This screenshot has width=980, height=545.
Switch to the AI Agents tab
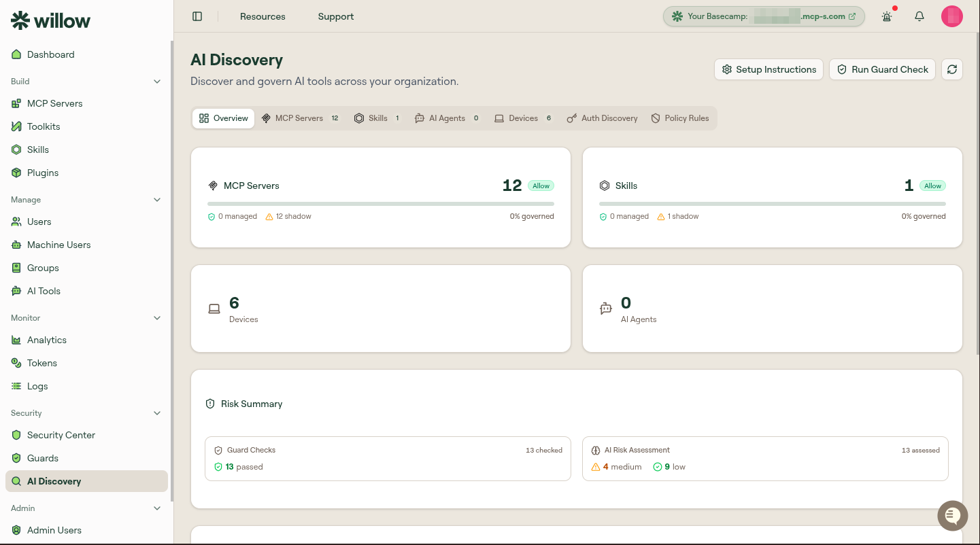coord(447,118)
